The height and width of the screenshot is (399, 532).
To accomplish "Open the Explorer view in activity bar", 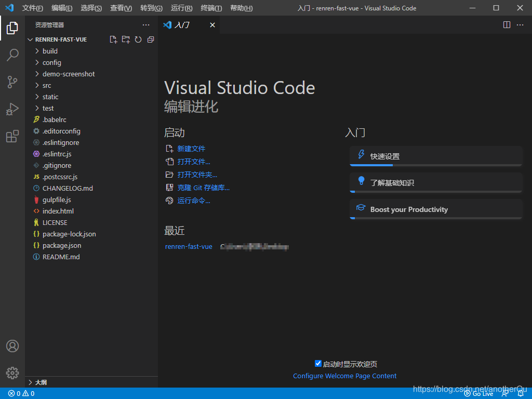I will pyautogui.click(x=12, y=28).
